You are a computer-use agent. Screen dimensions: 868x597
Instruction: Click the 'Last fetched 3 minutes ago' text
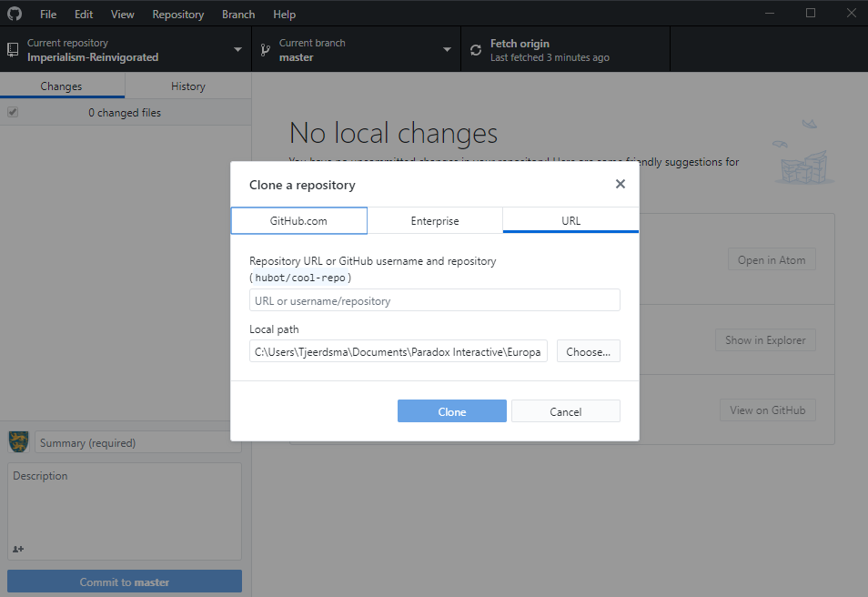click(x=550, y=57)
